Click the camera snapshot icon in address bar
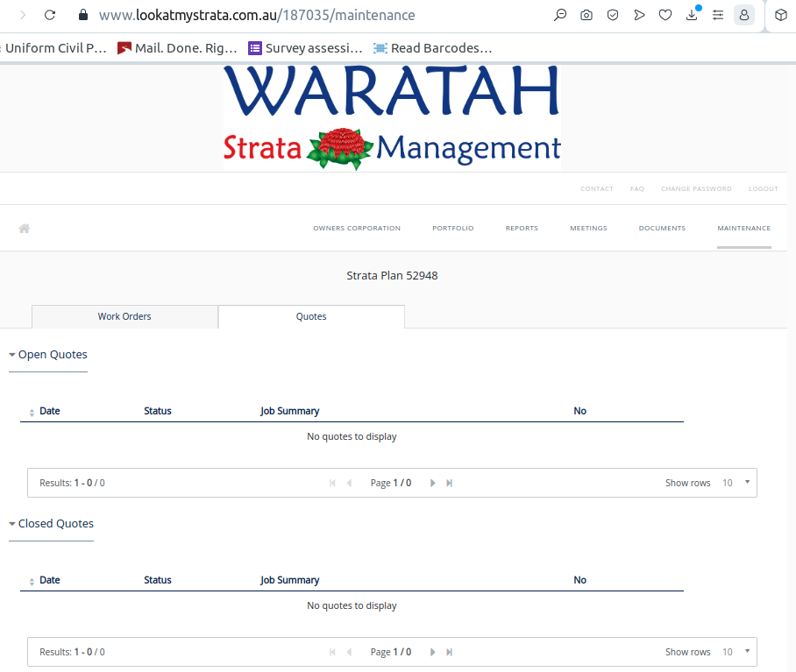Image resolution: width=796 pixels, height=672 pixels. [586, 15]
